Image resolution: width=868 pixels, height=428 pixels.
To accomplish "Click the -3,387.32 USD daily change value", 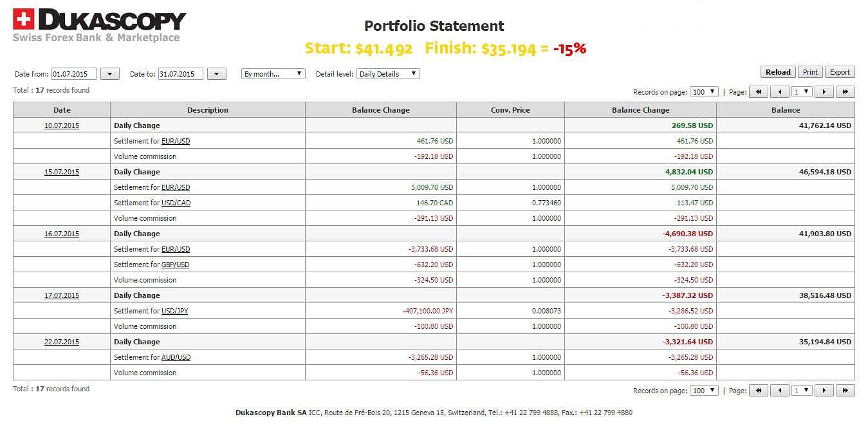I will (x=687, y=295).
